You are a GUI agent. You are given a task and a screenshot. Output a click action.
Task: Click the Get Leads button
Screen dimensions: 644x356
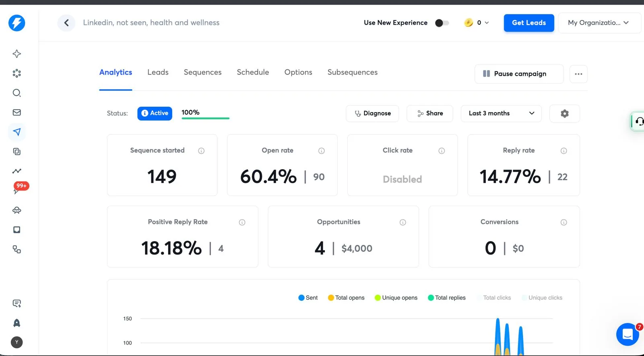click(x=529, y=23)
